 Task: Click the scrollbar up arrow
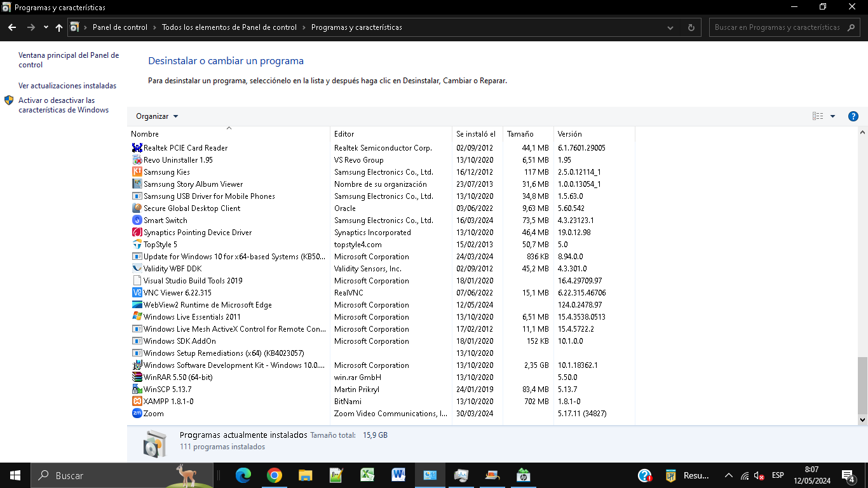tap(862, 133)
